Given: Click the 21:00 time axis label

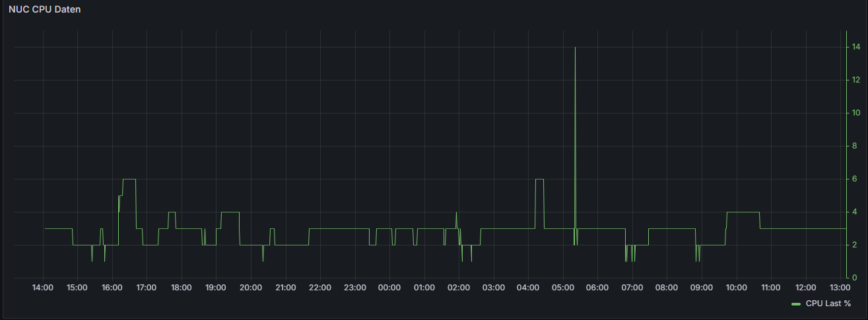Looking at the screenshot, I should click(x=285, y=288).
